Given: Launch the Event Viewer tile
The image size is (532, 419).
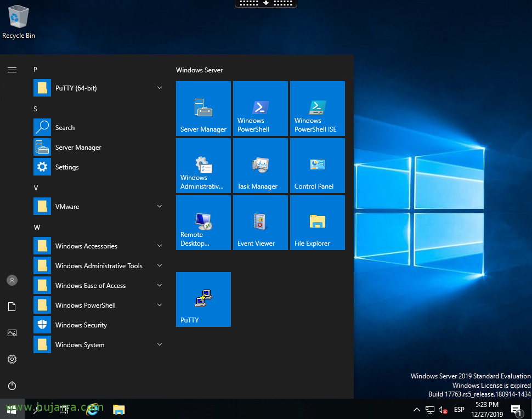Looking at the screenshot, I should pos(260,223).
